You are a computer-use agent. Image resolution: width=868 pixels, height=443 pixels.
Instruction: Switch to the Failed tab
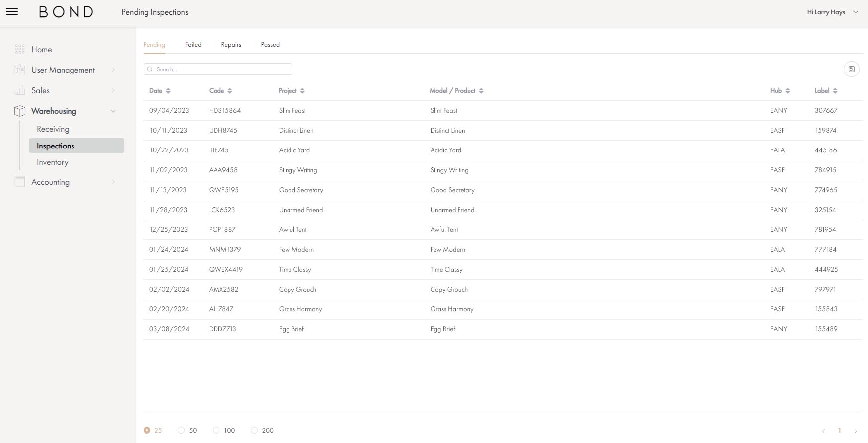tap(193, 45)
